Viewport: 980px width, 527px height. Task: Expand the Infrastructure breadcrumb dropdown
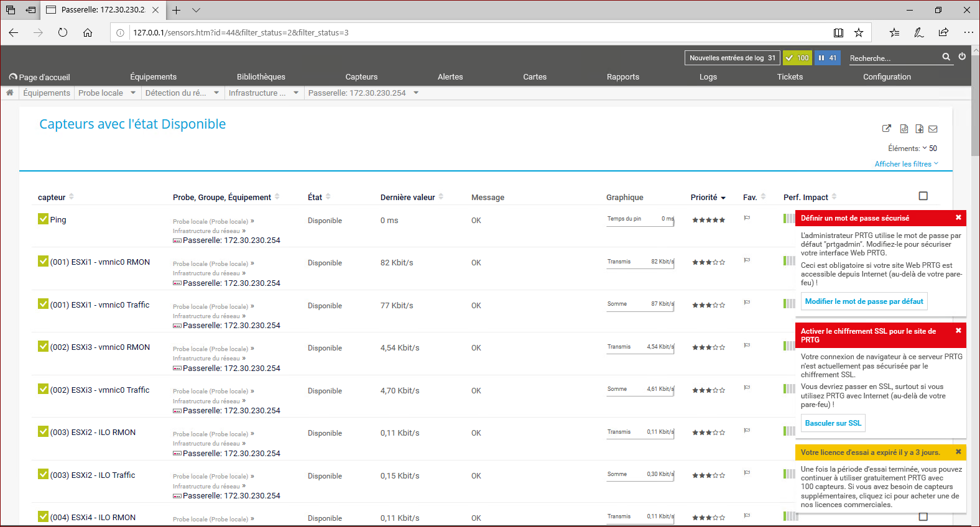click(296, 93)
